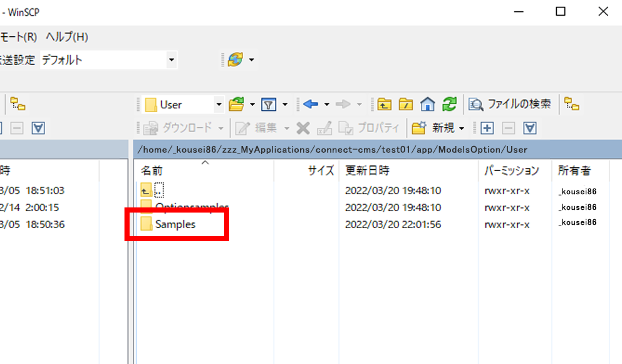Expand the 編集 dropdown arrow
Screen dimensions: 622x364
coord(286,128)
